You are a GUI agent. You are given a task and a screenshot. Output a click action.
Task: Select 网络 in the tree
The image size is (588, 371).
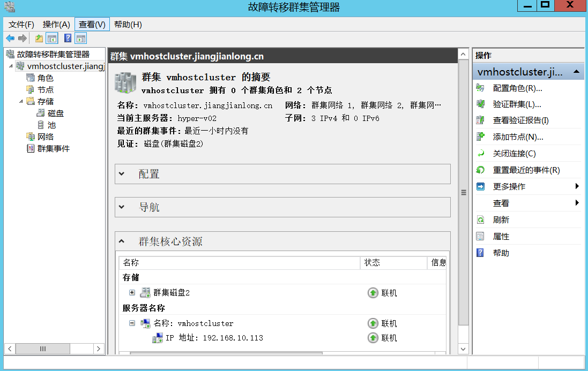point(46,137)
